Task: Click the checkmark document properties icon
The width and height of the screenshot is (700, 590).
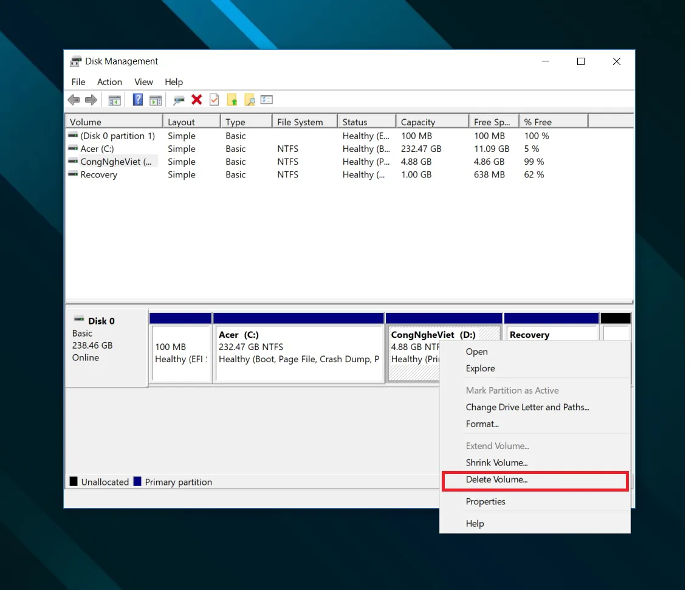Action: [x=214, y=100]
